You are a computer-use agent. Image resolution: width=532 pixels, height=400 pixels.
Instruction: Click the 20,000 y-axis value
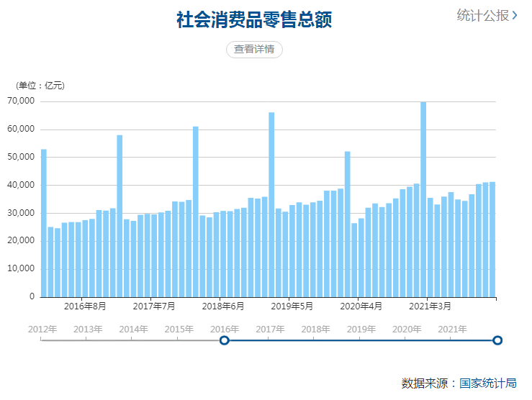coord(21,240)
